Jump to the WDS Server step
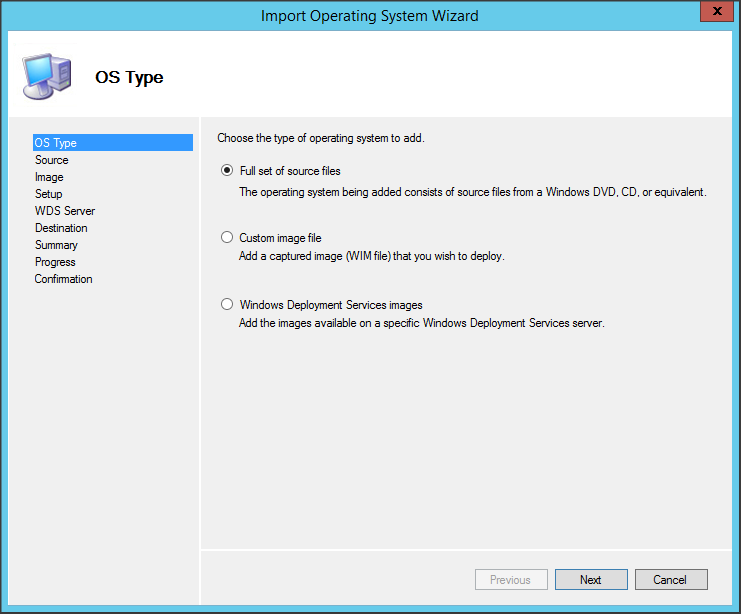The height and width of the screenshot is (614, 741). [65, 211]
